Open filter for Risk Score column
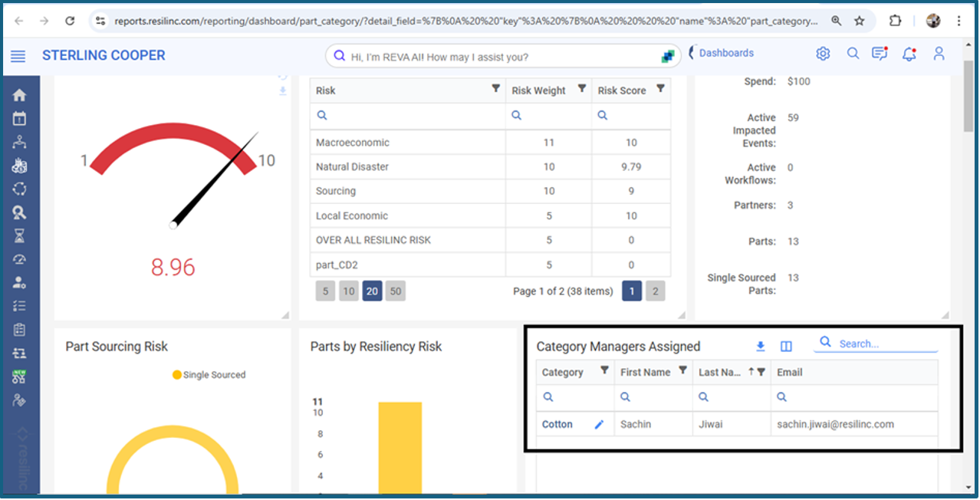The width and height of the screenshot is (980, 500). 660,89
